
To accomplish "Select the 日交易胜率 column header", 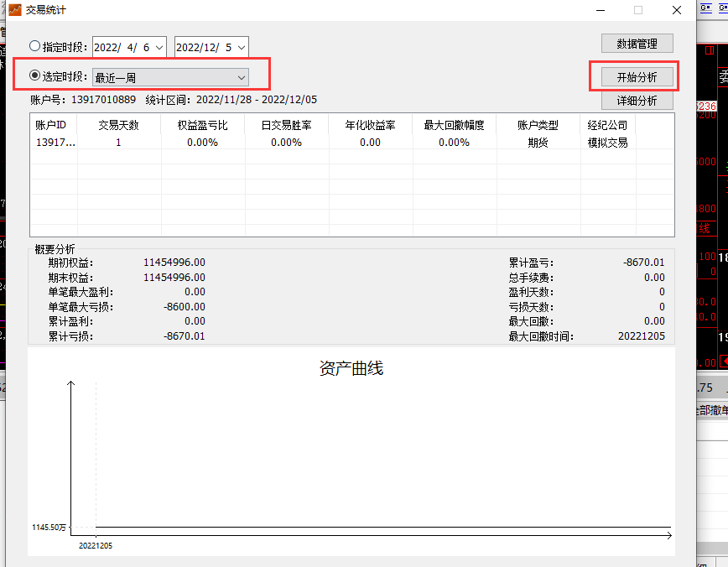I will pyautogui.click(x=286, y=125).
